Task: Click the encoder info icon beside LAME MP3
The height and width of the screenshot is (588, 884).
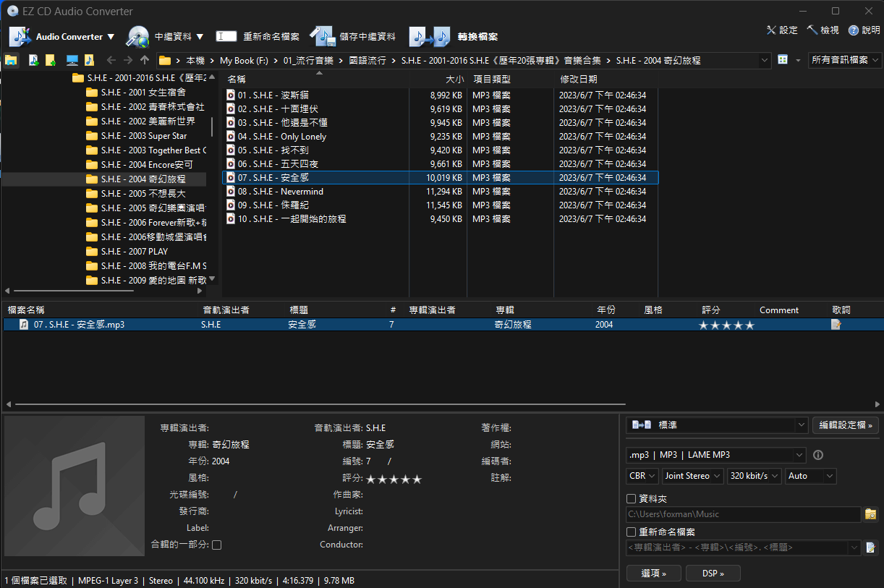Action: coord(818,455)
